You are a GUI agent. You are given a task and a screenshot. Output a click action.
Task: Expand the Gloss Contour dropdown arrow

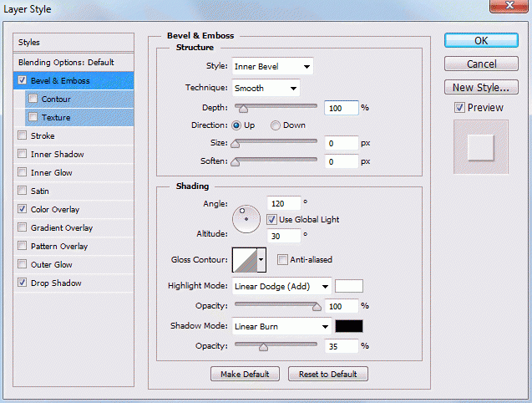(x=261, y=260)
